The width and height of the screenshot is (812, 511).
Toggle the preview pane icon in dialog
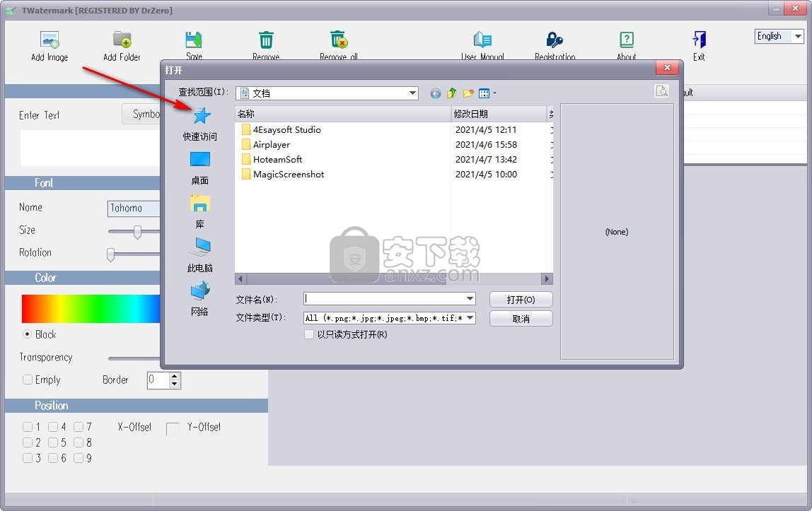pos(662,91)
